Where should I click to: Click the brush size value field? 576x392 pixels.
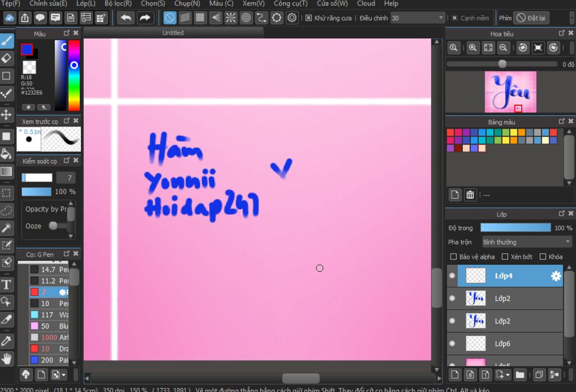pyautogui.click(x=66, y=178)
